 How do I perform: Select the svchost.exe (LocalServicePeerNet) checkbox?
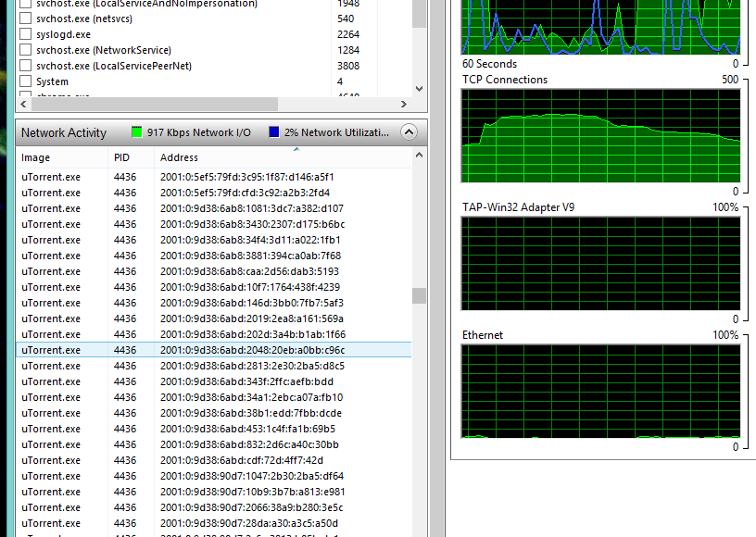point(26,66)
